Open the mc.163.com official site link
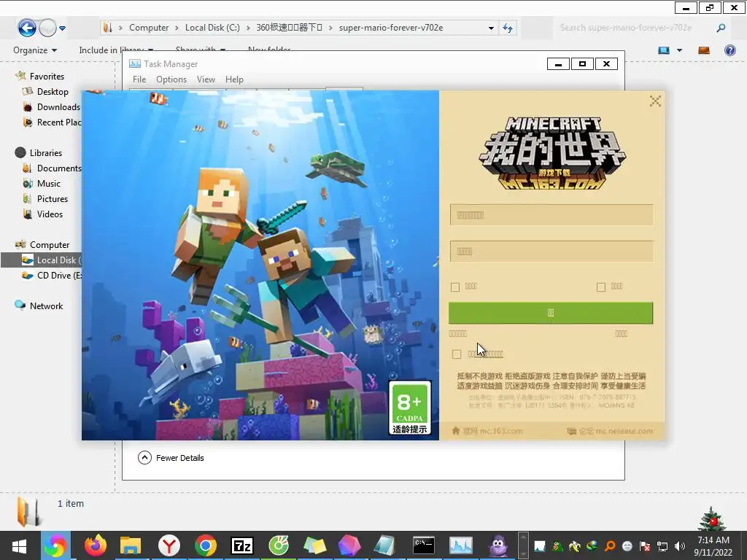The width and height of the screenshot is (747, 560). tap(487, 431)
